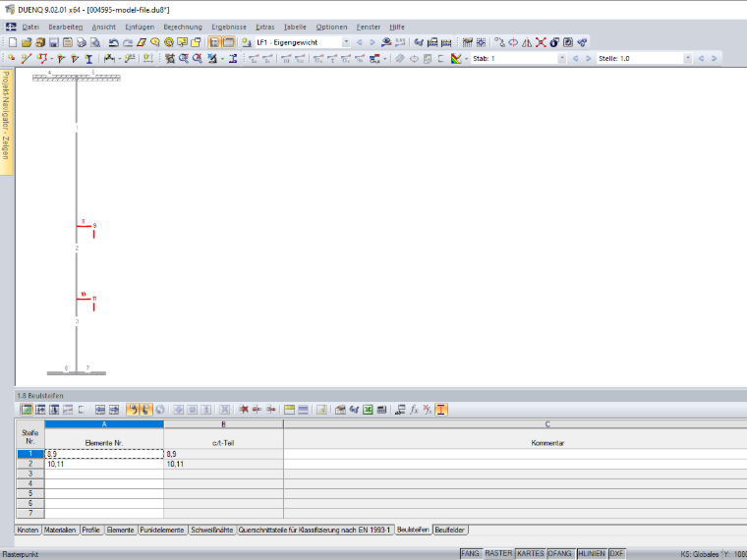Toggle the HLINIEN guidelines status button
Viewport: 747px width, 560px height.
pyautogui.click(x=592, y=554)
